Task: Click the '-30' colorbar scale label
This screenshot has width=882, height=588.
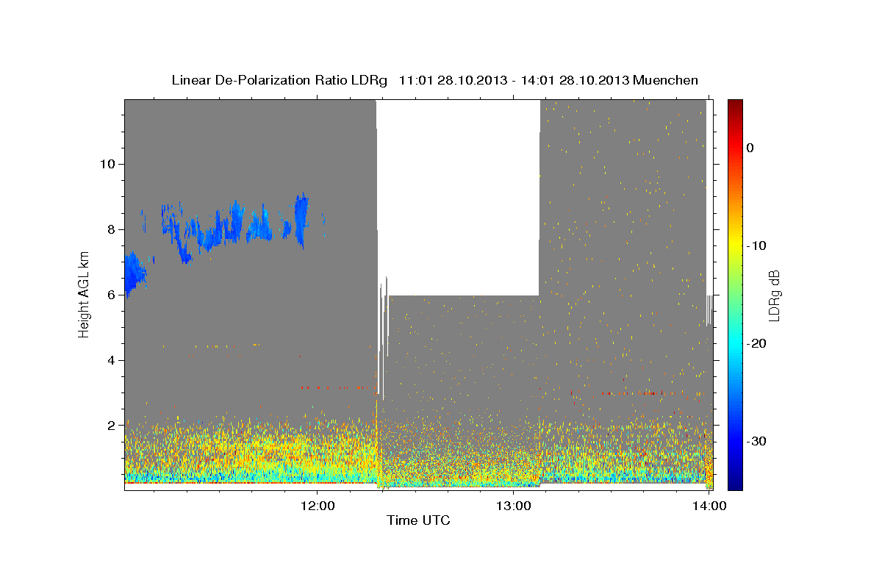Action: pos(756,441)
